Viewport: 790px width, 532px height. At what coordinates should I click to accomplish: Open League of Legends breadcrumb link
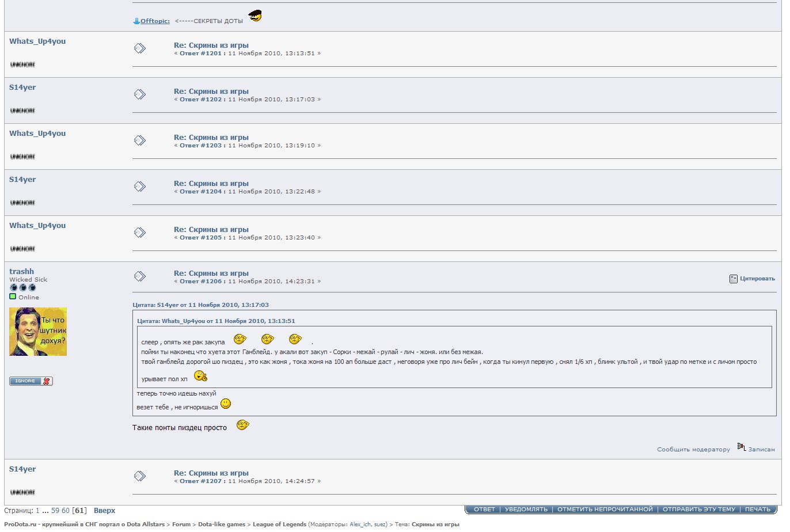(279, 525)
